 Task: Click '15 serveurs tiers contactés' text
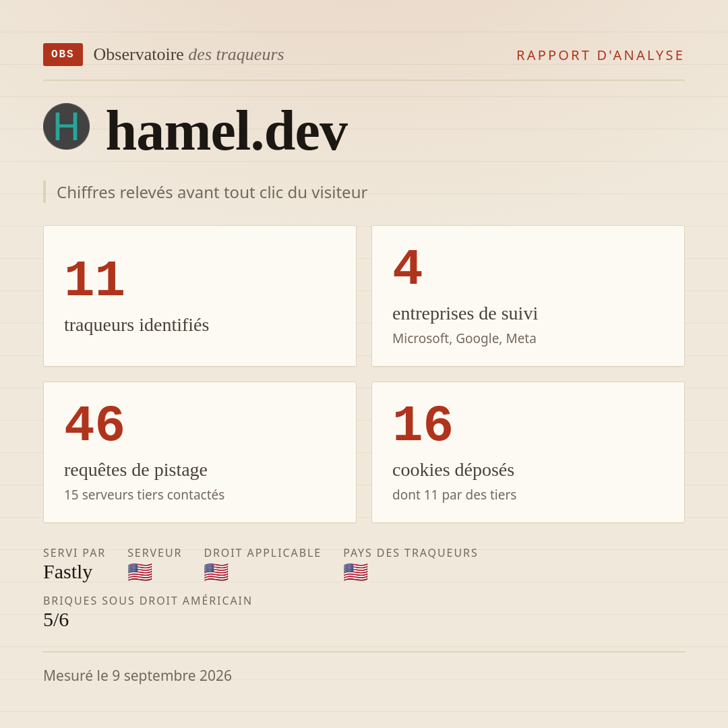tap(144, 495)
